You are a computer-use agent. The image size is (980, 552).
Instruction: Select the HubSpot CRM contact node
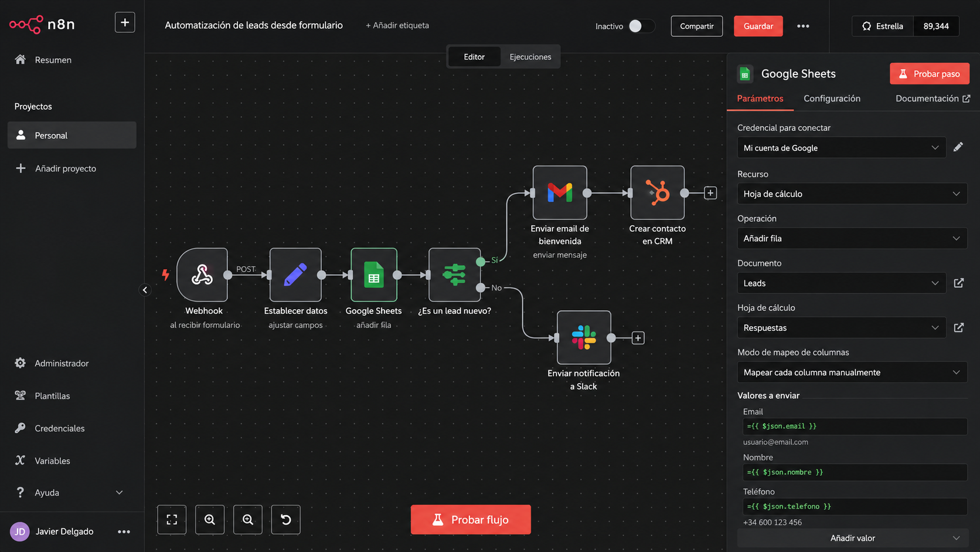tap(657, 192)
